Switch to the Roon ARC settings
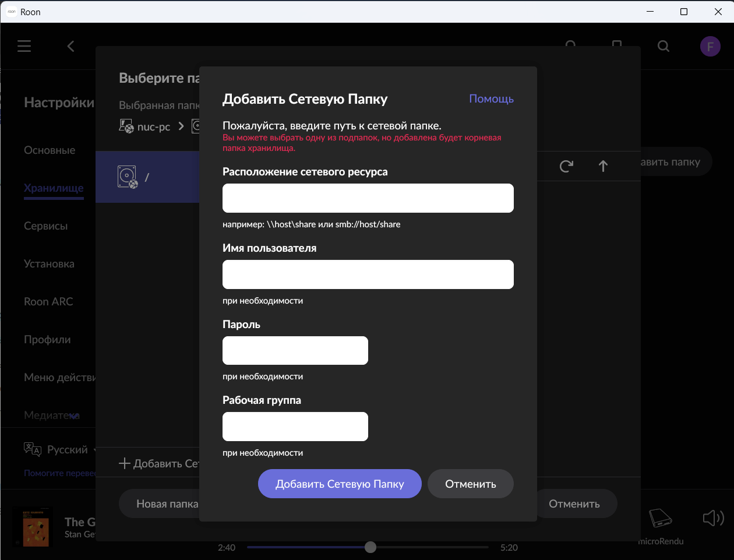734x560 pixels. (48, 302)
